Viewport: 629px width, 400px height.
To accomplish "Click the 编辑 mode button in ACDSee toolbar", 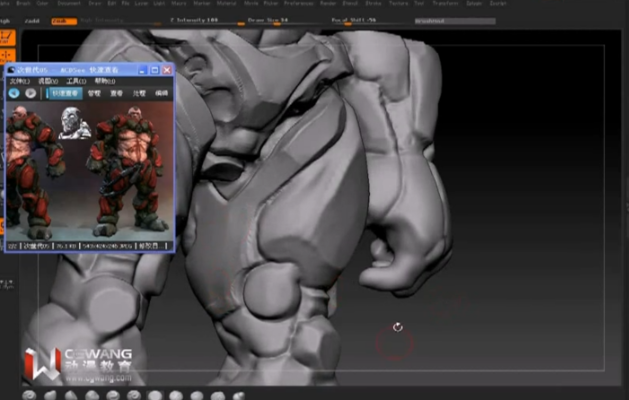I will 161,93.
